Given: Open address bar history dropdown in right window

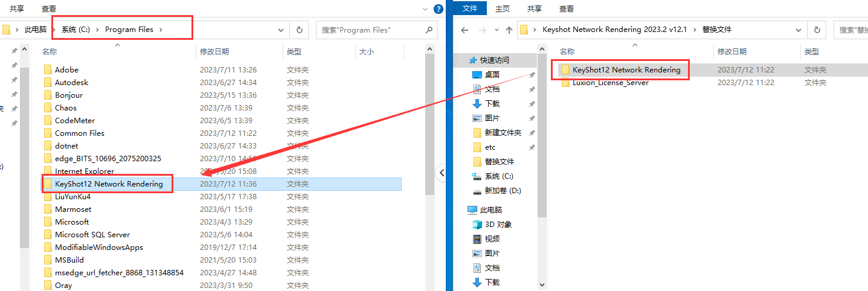Looking at the screenshot, I should click(799, 30).
